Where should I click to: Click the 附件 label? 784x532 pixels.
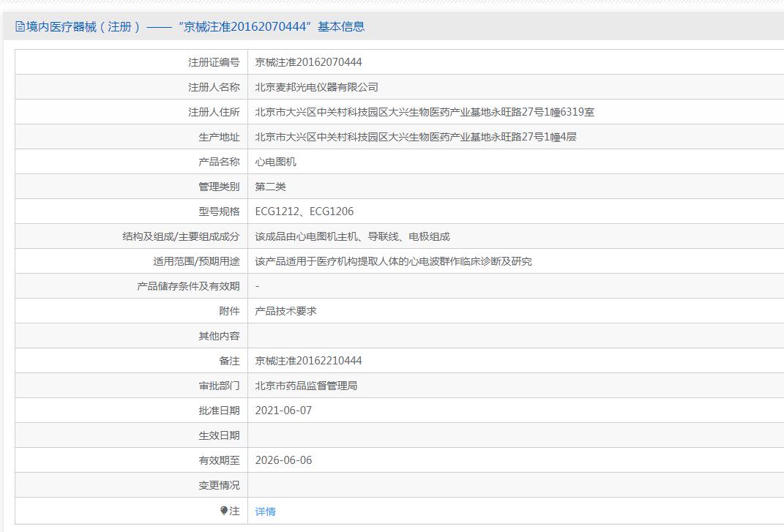point(230,311)
